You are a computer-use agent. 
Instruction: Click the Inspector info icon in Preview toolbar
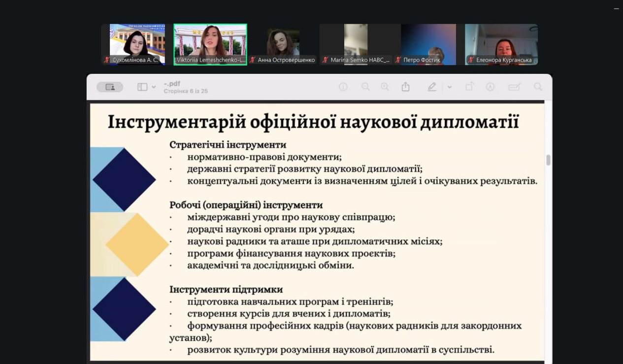point(343,87)
